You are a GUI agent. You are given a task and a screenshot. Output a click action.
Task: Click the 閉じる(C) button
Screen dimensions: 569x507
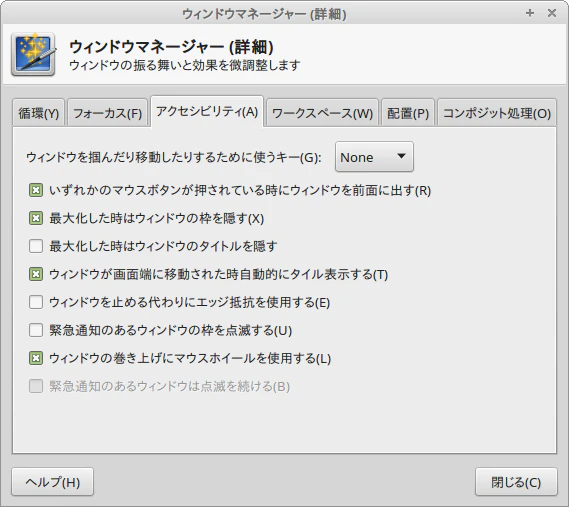coord(516,482)
